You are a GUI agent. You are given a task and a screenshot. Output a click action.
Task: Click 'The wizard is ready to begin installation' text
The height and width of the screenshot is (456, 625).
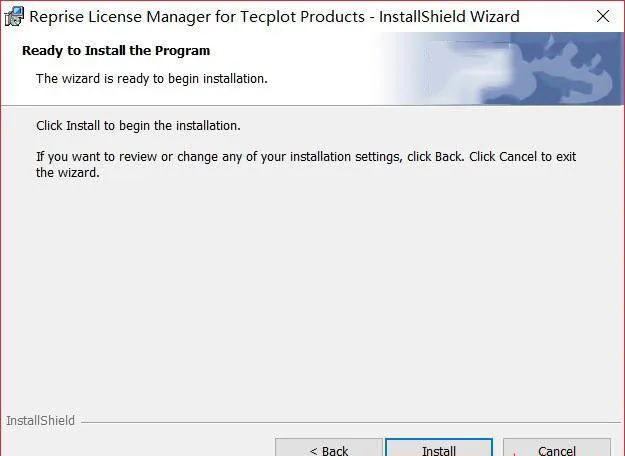pos(151,79)
